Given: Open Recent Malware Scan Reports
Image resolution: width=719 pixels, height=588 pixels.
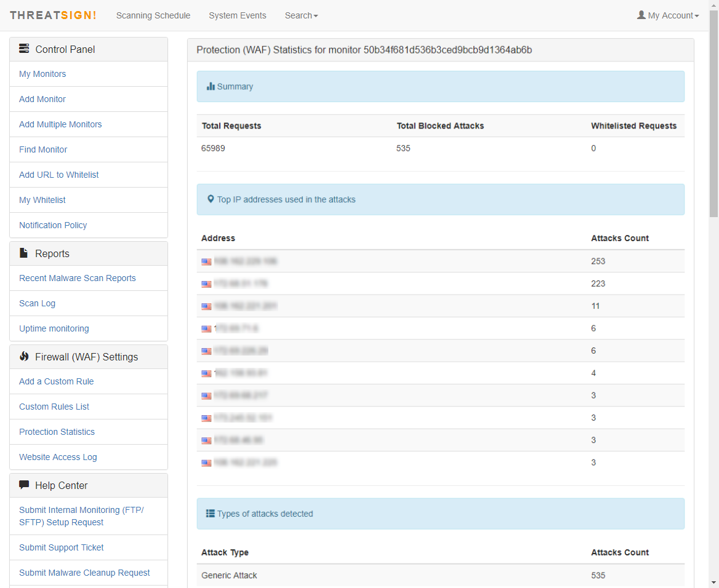Looking at the screenshot, I should point(78,278).
